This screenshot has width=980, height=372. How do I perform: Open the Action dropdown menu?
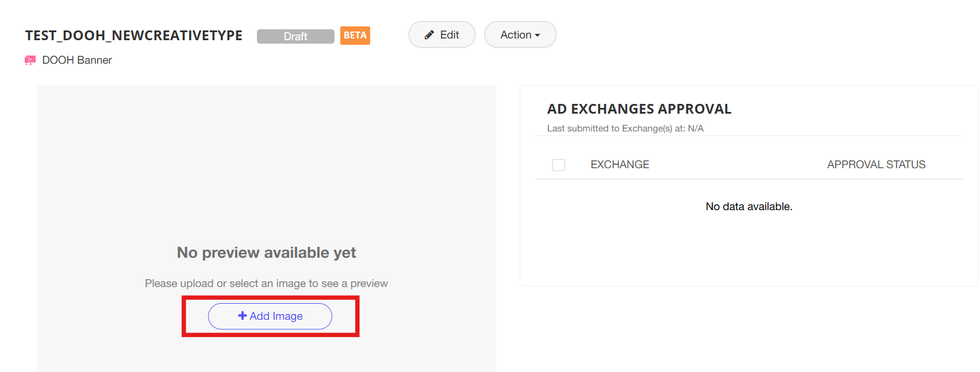[520, 35]
